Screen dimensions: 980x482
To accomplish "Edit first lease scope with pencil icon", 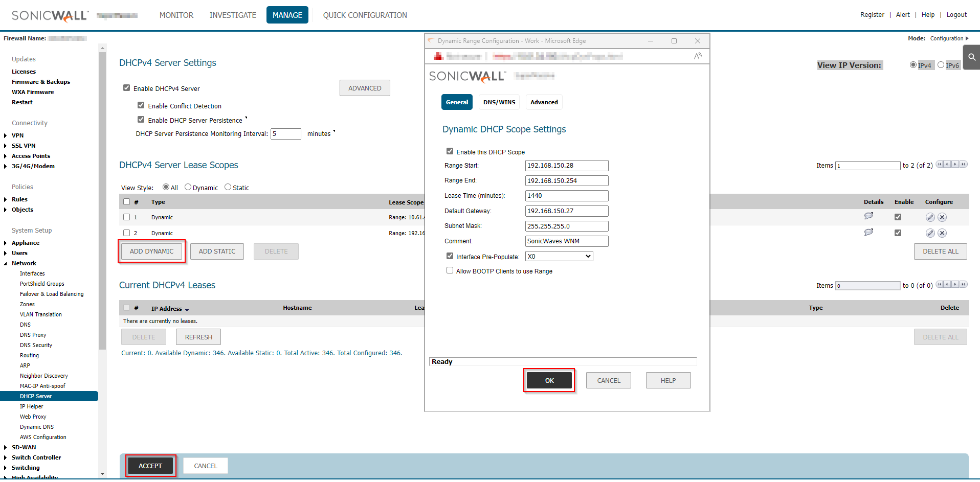I will point(930,217).
